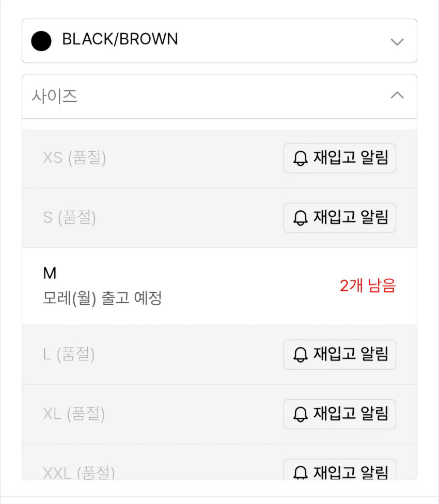Click the black color circle swatch
439x504 pixels.
tap(41, 41)
